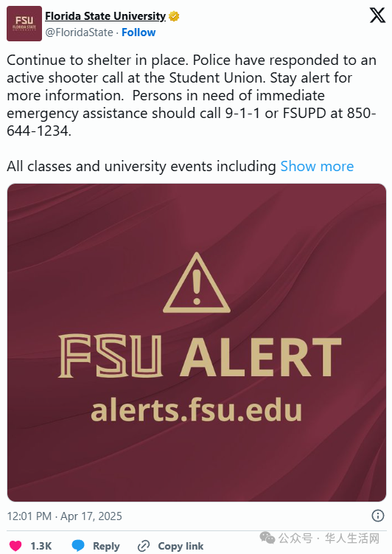Image resolution: width=392 pixels, height=554 pixels.
Task: Click the FSU ALERT text in the image
Action: coord(200,356)
